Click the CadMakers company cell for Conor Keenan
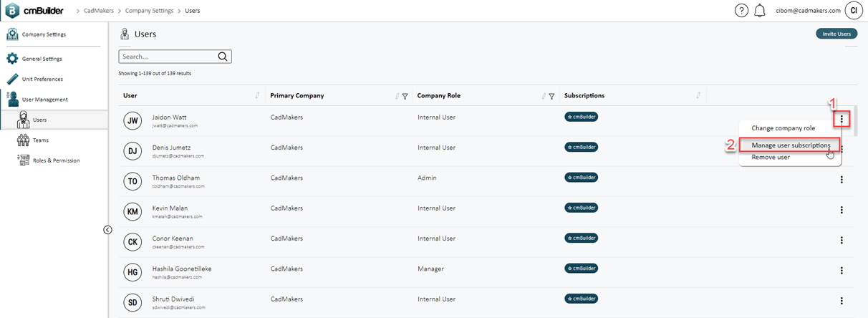Image resolution: width=868 pixels, height=318 pixels. (x=285, y=238)
